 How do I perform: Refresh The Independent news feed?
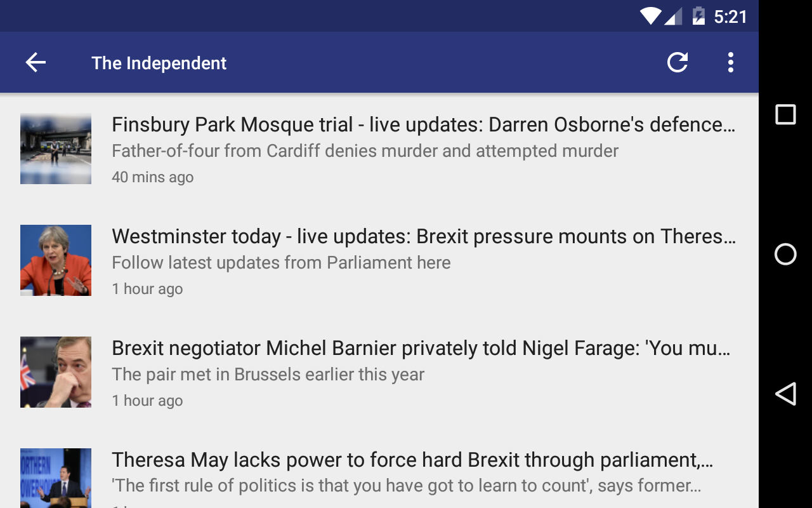(678, 62)
